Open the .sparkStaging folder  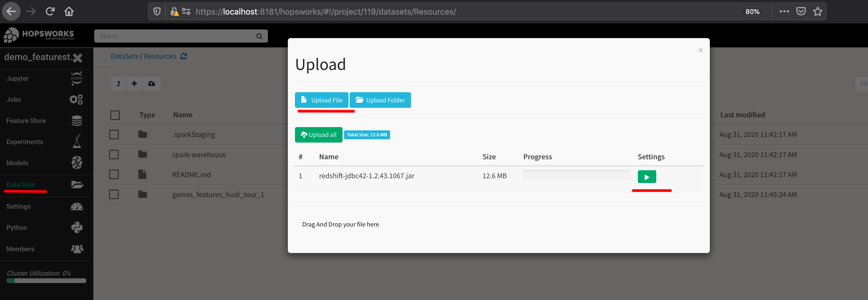point(193,135)
